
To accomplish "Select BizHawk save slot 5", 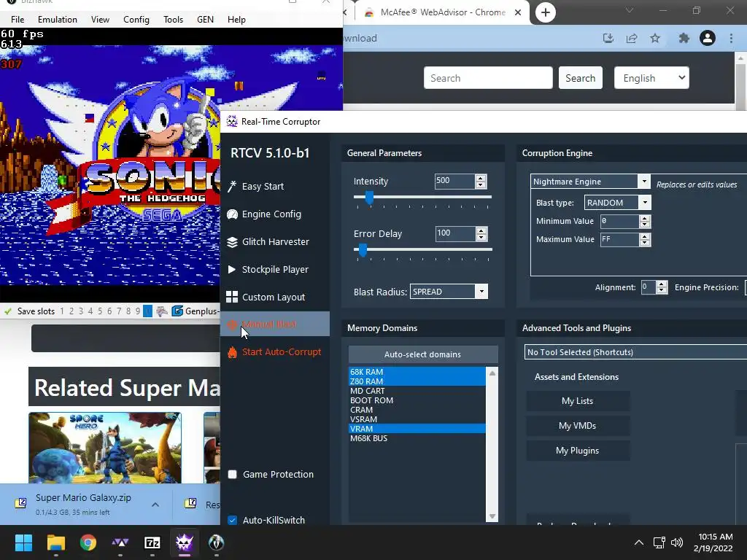I will tap(100, 311).
